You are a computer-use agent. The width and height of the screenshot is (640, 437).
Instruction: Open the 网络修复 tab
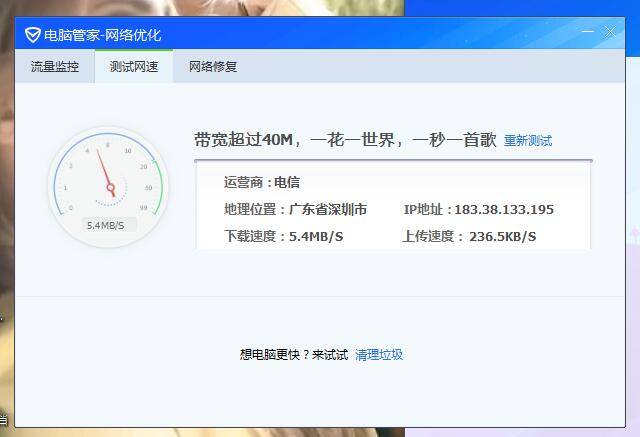[213, 66]
